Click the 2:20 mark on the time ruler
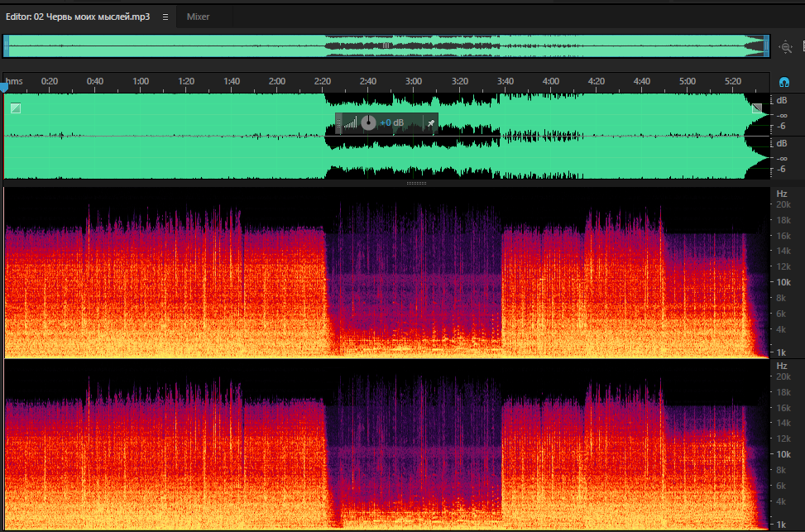 (323, 81)
